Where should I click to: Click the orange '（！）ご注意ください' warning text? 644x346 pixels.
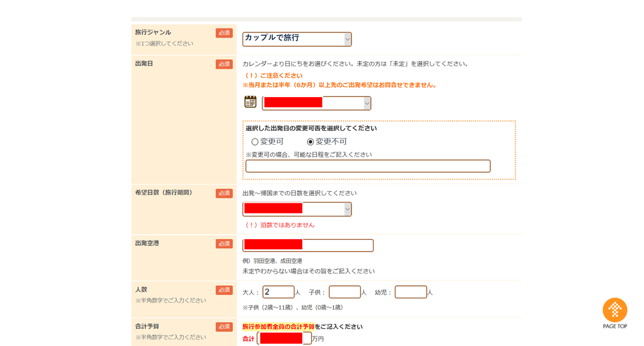point(274,76)
